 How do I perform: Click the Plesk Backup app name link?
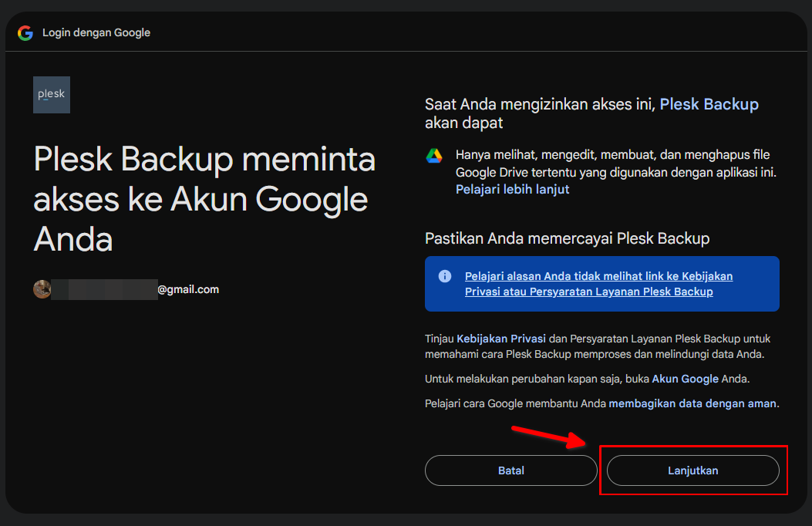point(709,104)
